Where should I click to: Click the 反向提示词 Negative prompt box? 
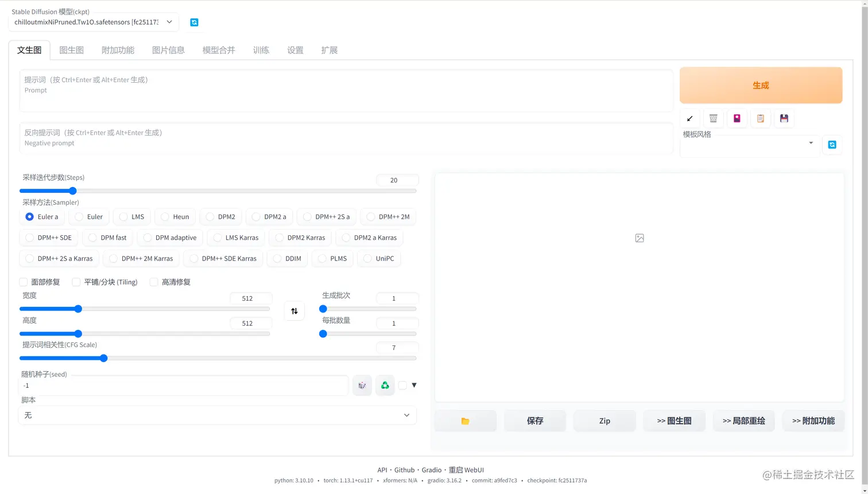346,138
